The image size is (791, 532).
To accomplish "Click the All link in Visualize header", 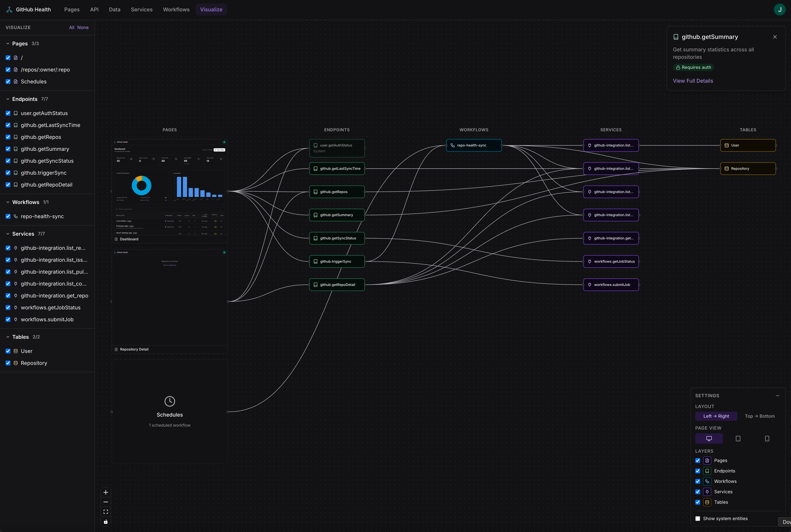I will click(x=72, y=28).
